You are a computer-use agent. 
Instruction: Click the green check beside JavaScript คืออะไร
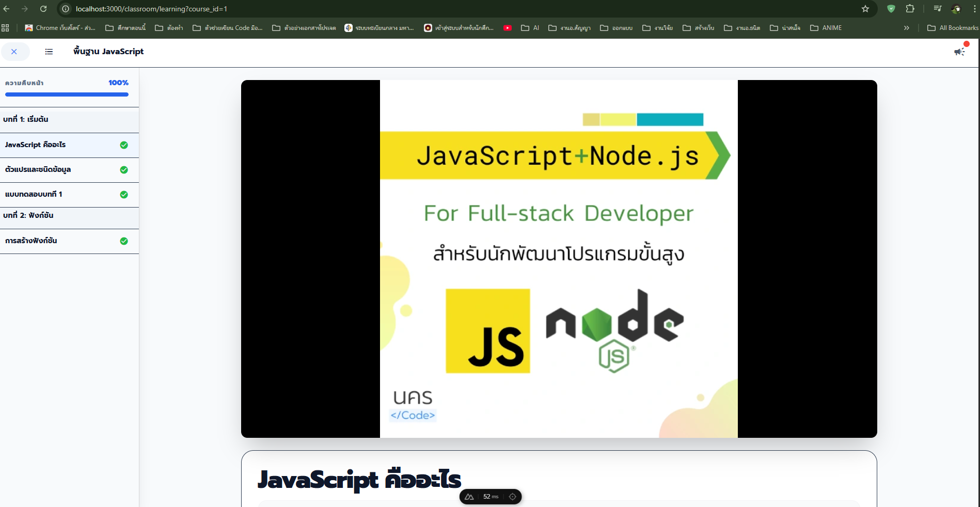coord(124,145)
